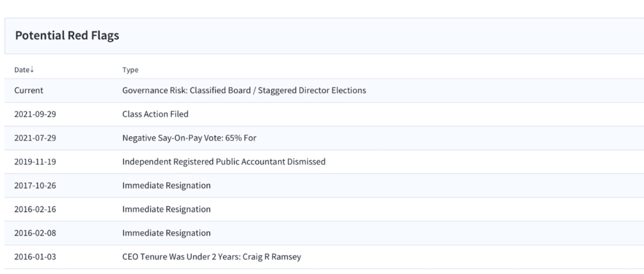
Task: Sort table by the Date column header
Action: click(22, 70)
